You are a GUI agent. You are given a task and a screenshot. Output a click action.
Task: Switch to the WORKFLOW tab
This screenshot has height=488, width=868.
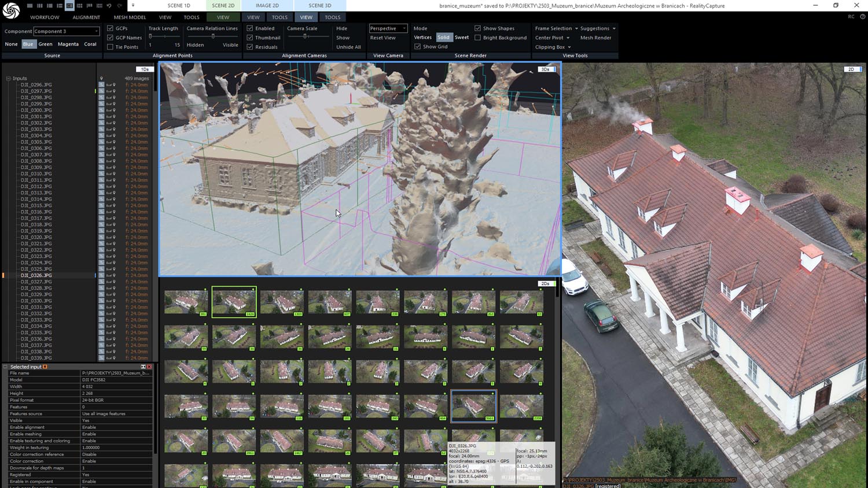pyautogui.click(x=45, y=17)
